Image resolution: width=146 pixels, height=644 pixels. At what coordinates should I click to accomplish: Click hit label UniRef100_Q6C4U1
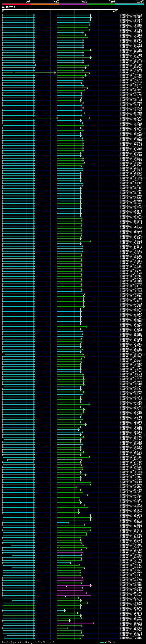point(131,585)
